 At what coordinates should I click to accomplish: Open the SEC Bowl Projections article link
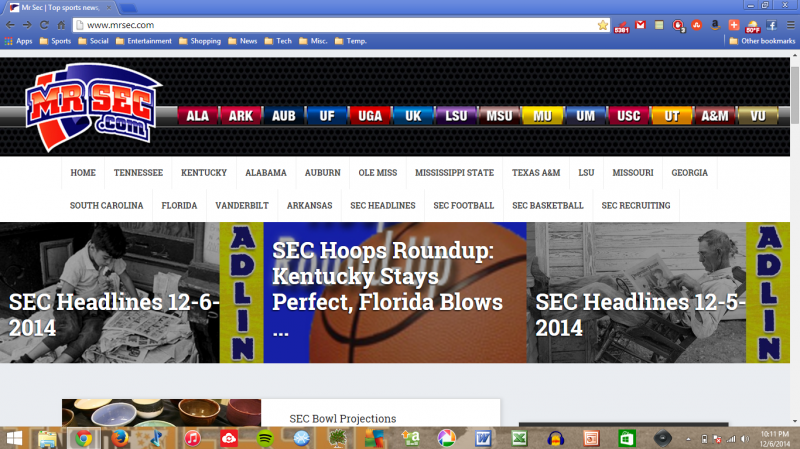343,418
